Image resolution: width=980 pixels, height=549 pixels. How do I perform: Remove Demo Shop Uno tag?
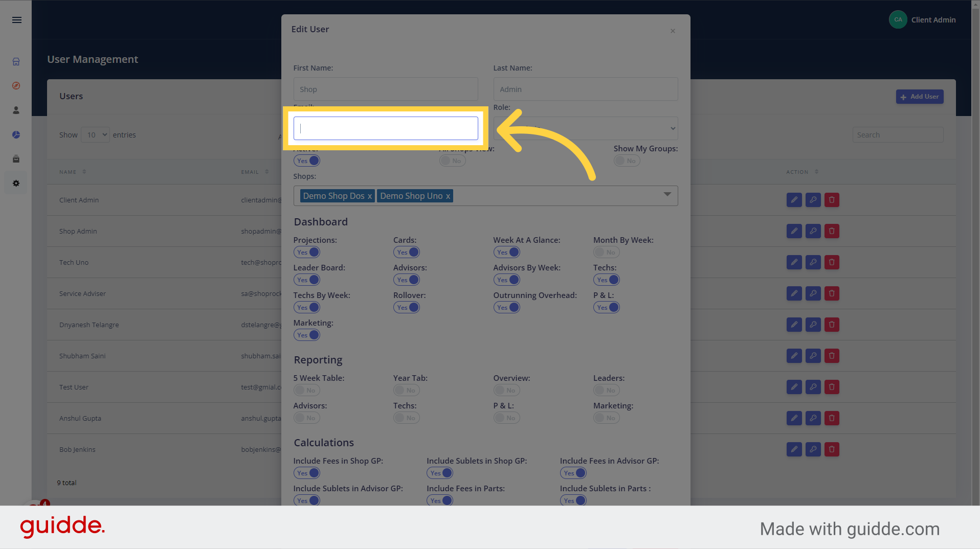tap(448, 196)
